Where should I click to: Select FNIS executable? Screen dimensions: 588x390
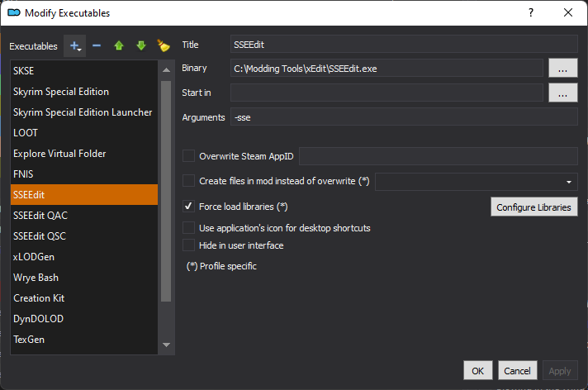coord(84,174)
